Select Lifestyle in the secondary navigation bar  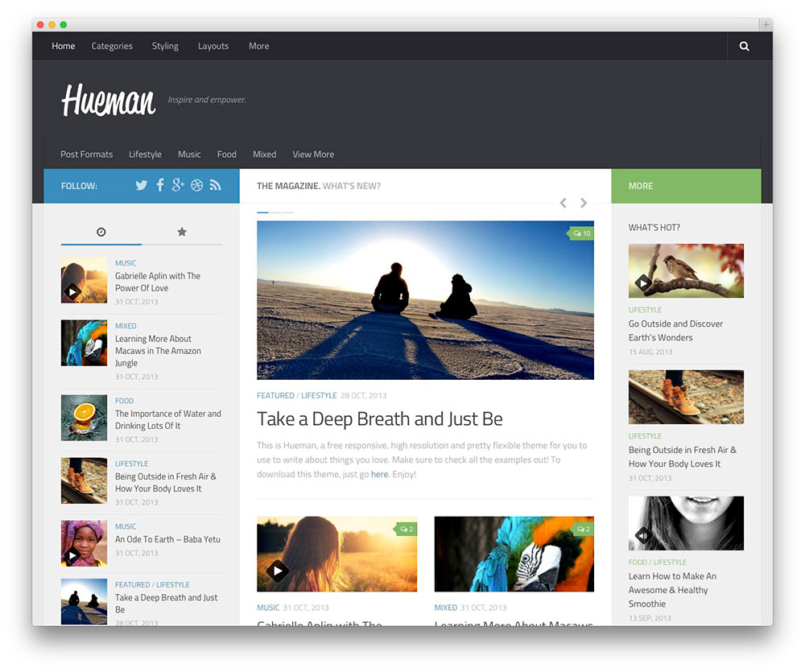click(x=145, y=155)
